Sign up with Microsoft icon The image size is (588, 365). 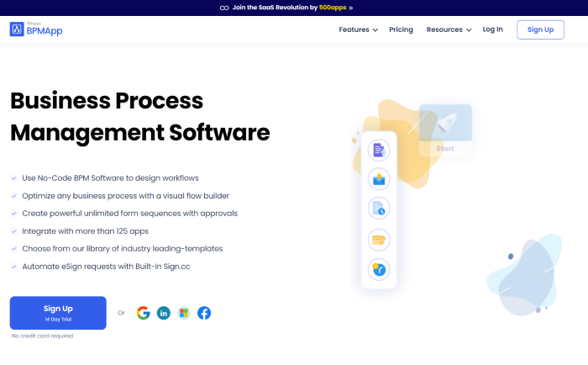point(184,313)
